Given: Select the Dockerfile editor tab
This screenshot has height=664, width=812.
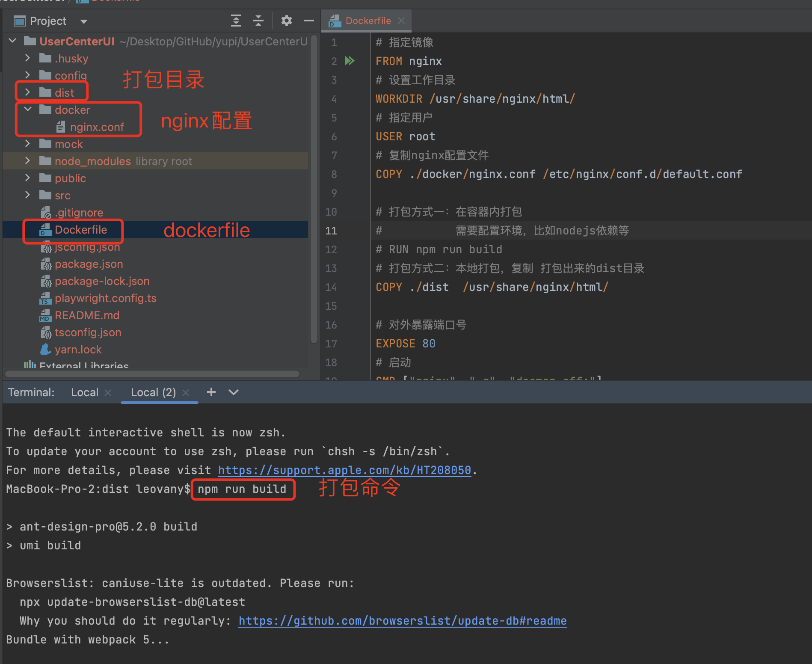Looking at the screenshot, I should (366, 21).
